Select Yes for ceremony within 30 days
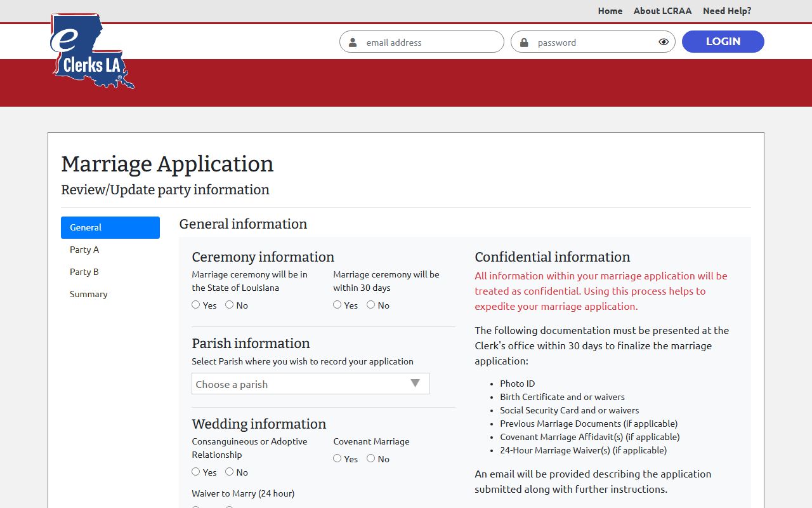Image resolution: width=812 pixels, height=508 pixels. 337,305
